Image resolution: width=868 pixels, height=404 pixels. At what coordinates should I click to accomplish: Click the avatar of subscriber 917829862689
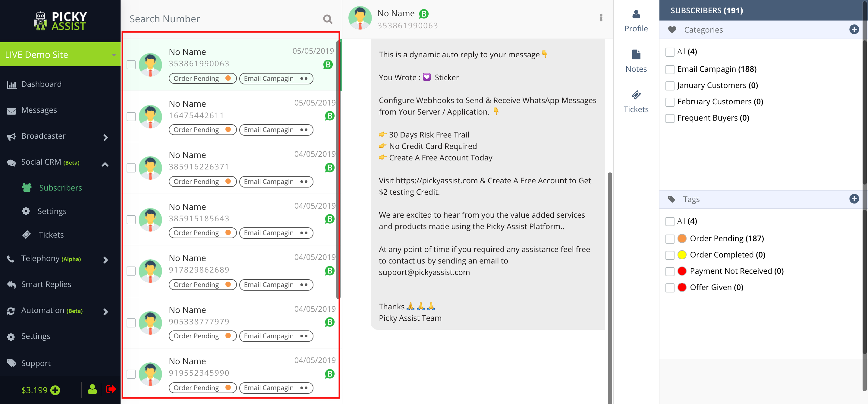pyautogui.click(x=150, y=271)
